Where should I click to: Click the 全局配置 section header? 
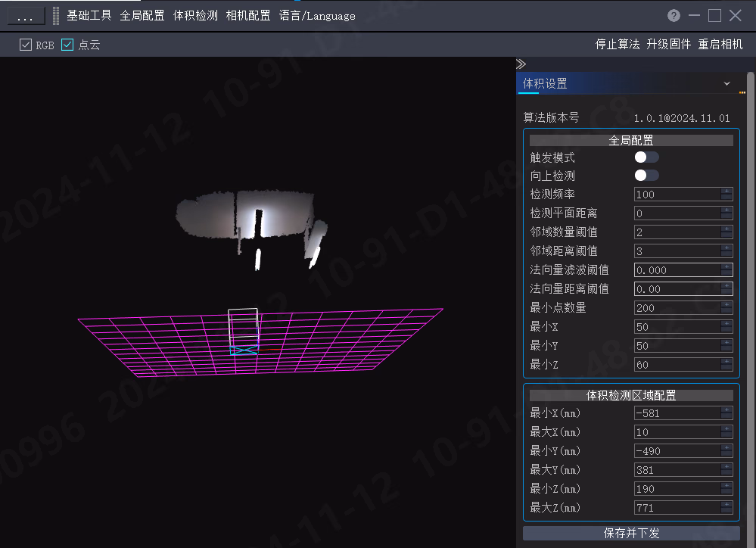(x=631, y=140)
